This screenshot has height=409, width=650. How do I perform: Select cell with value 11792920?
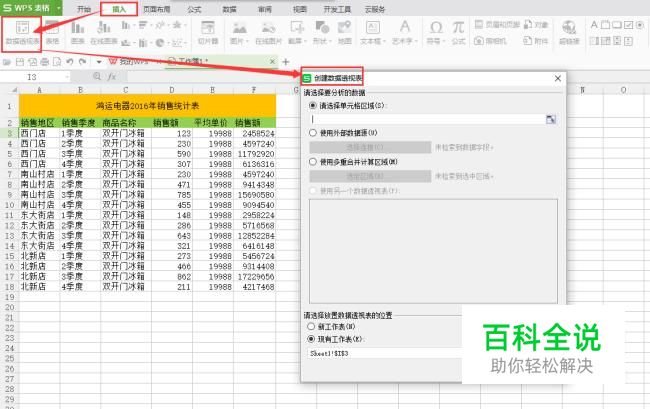click(255, 154)
